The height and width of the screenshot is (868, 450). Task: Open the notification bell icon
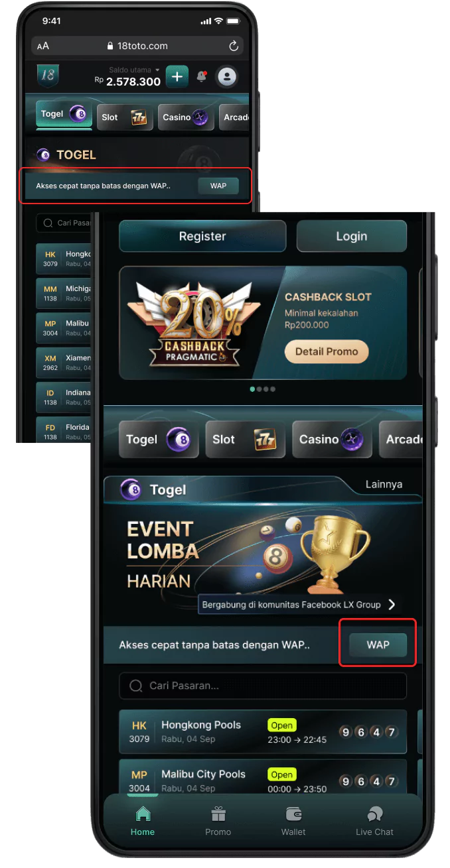(x=202, y=77)
